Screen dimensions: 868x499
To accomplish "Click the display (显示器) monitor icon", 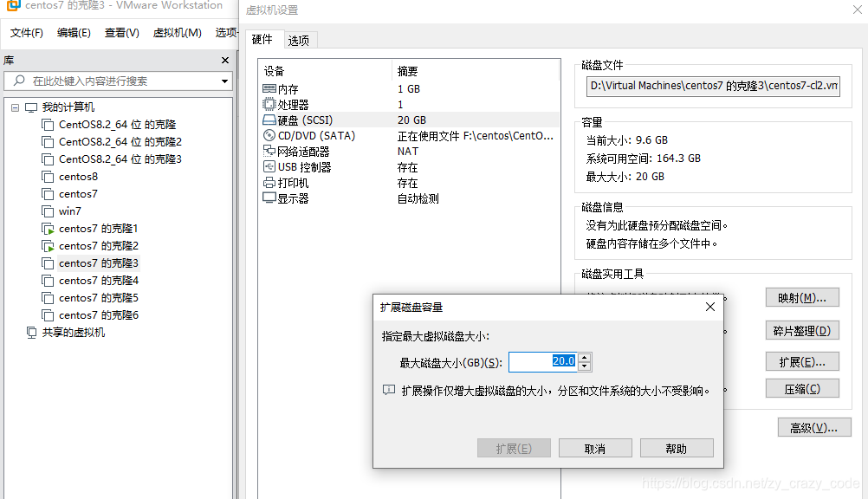I will coord(269,198).
